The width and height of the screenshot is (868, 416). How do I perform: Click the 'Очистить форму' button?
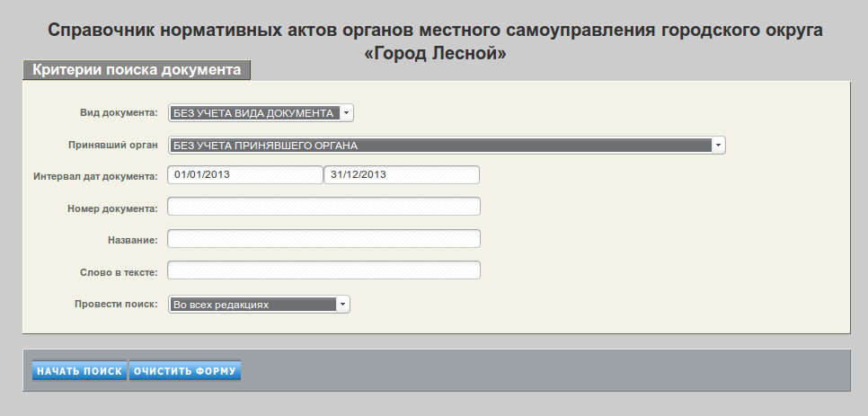[185, 371]
